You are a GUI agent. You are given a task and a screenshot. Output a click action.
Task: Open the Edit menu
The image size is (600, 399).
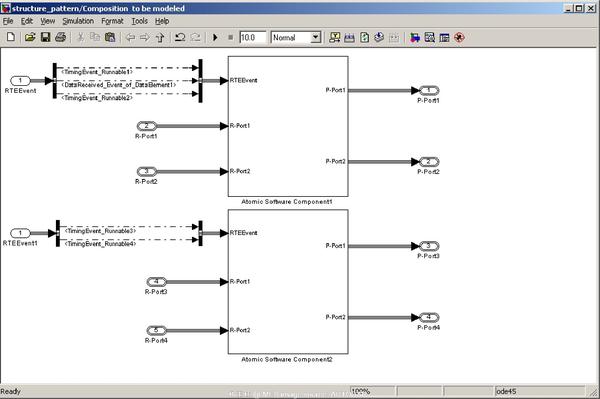(27, 21)
